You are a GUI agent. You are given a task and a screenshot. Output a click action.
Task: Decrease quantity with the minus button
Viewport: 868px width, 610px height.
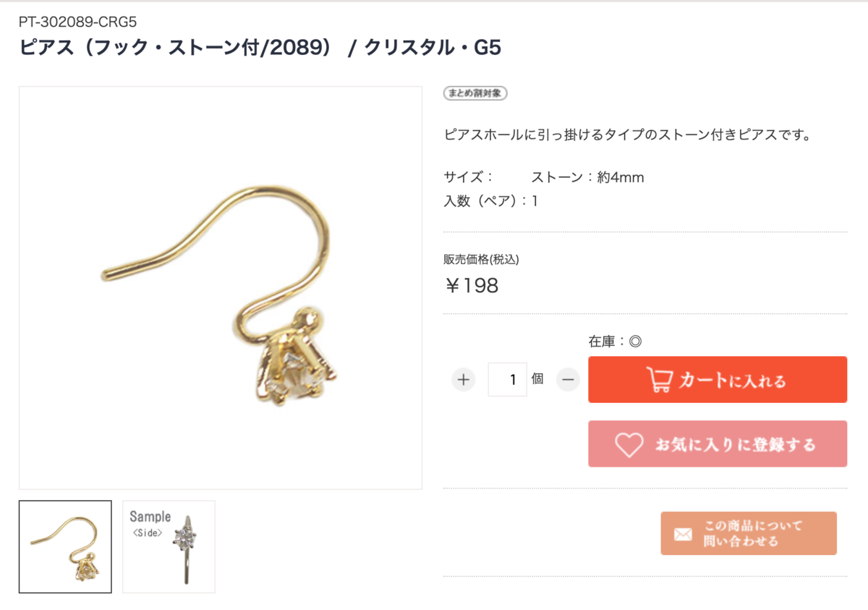click(x=568, y=379)
